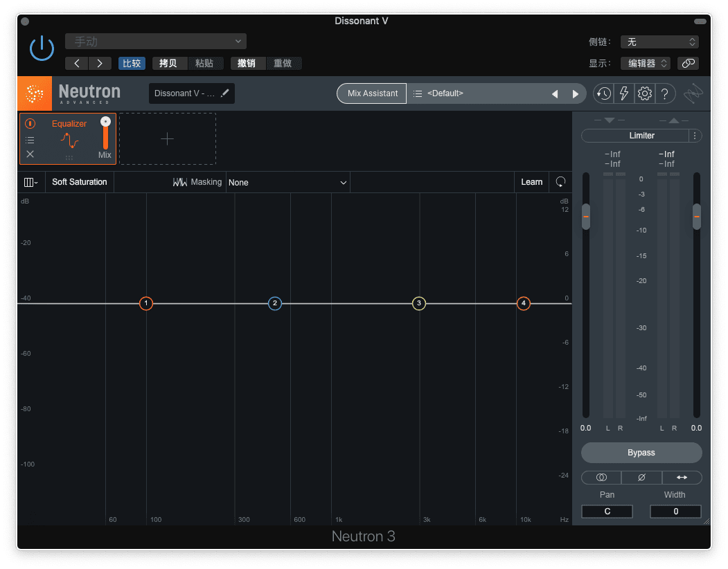Click the 撤销 undo button
Screen dimensions: 728x569
click(247, 63)
